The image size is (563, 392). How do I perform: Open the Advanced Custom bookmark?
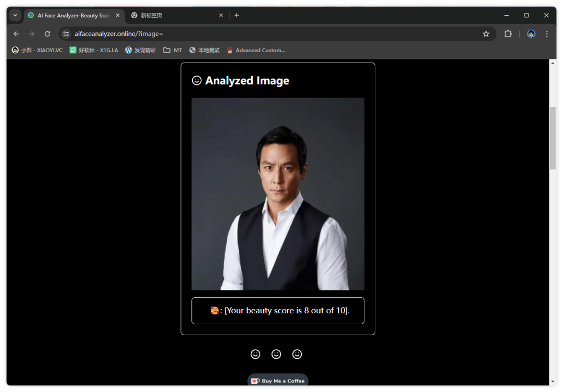(x=256, y=50)
